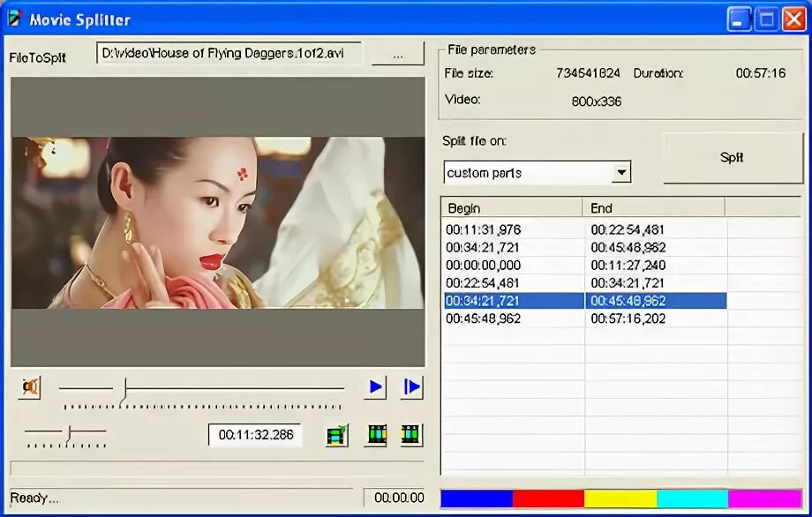Image resolution: width=812 pixels, height=517 pixels.
Task: Click end time 00:22:54,481
Action: (628, 229)
